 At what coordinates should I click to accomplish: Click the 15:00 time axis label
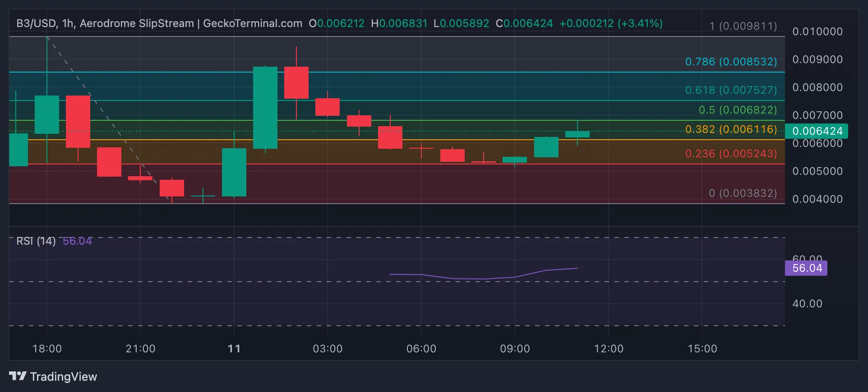tap(702, 349)
